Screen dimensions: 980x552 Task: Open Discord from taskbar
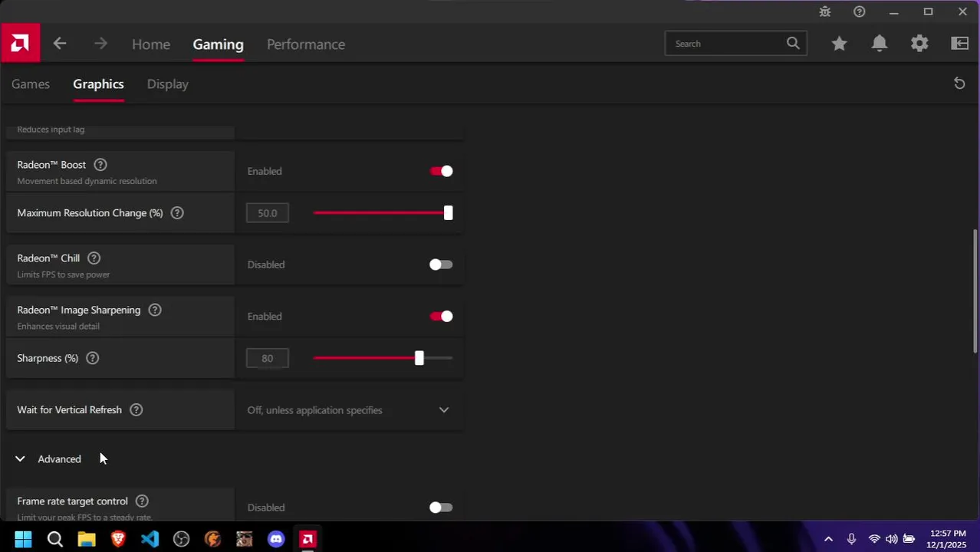[x=276, y=539]
